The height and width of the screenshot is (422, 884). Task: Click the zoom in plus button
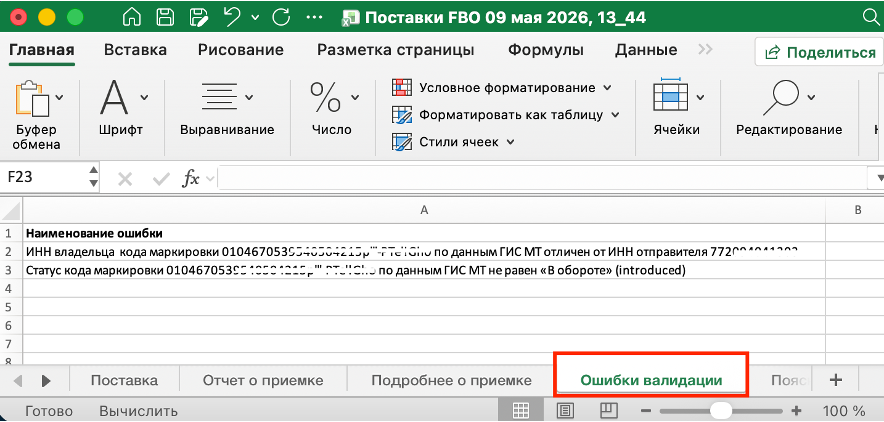pos(796,411)
